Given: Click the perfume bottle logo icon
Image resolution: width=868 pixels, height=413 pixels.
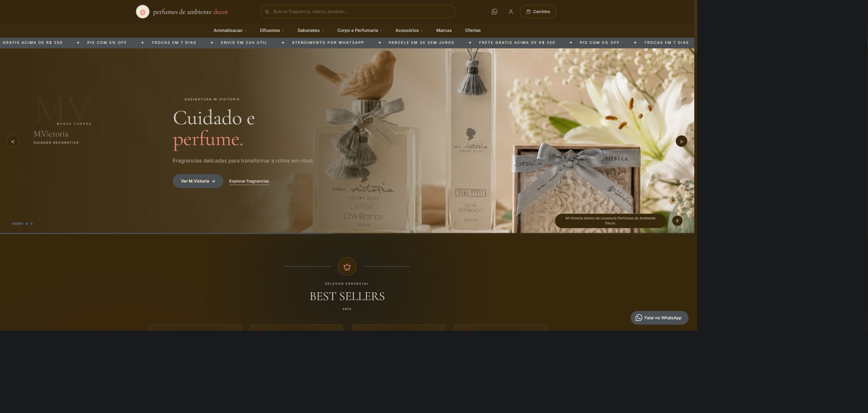Looking at the screenshot, I should [143, 12].
